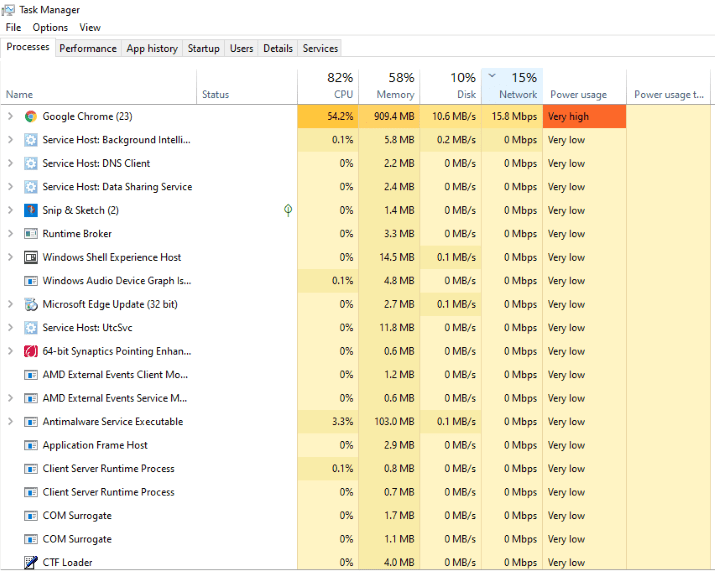The image size is (715, 572).
Task: Click the Windows Shell Experience Host icon
Action: [31, 257]
